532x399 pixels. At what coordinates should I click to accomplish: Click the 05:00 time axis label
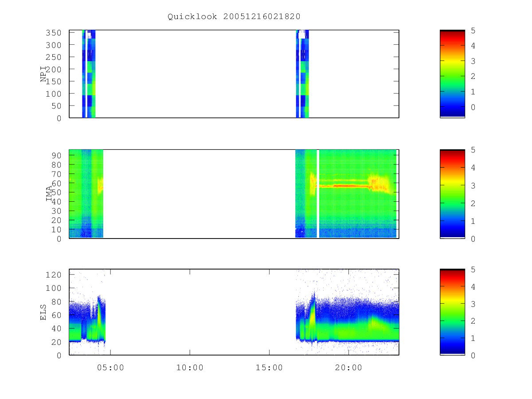(110, 368)
